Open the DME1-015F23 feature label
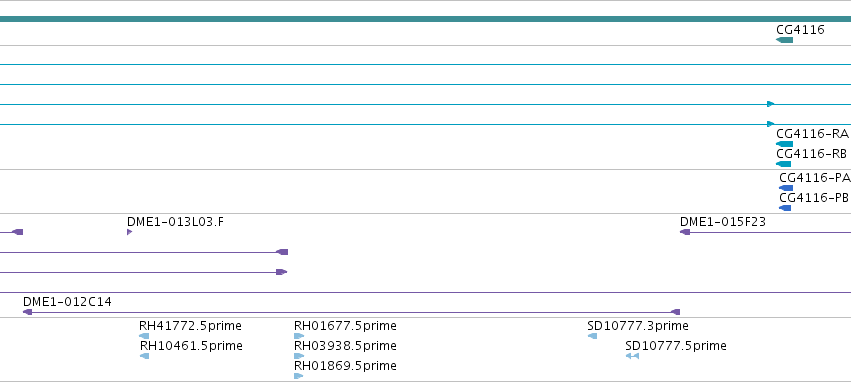The image size is (851, 382). (x=723, y=221)
